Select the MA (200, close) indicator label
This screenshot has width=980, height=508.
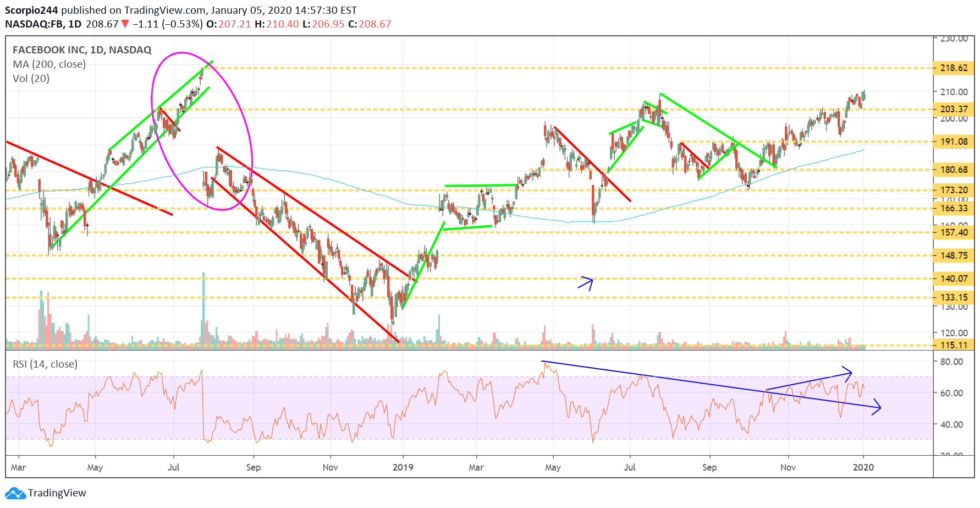tap(49, 64)
